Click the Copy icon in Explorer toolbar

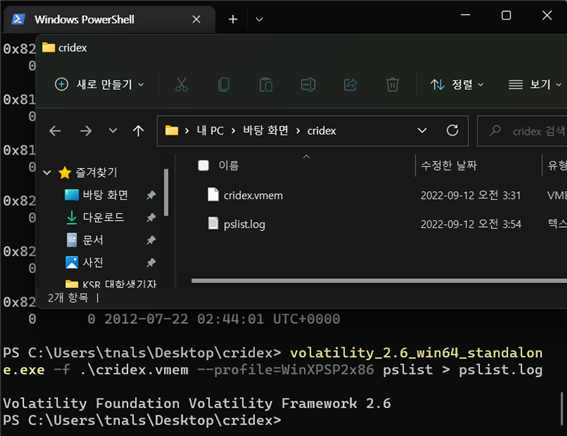pyautogui.click(x=223, y=85)
